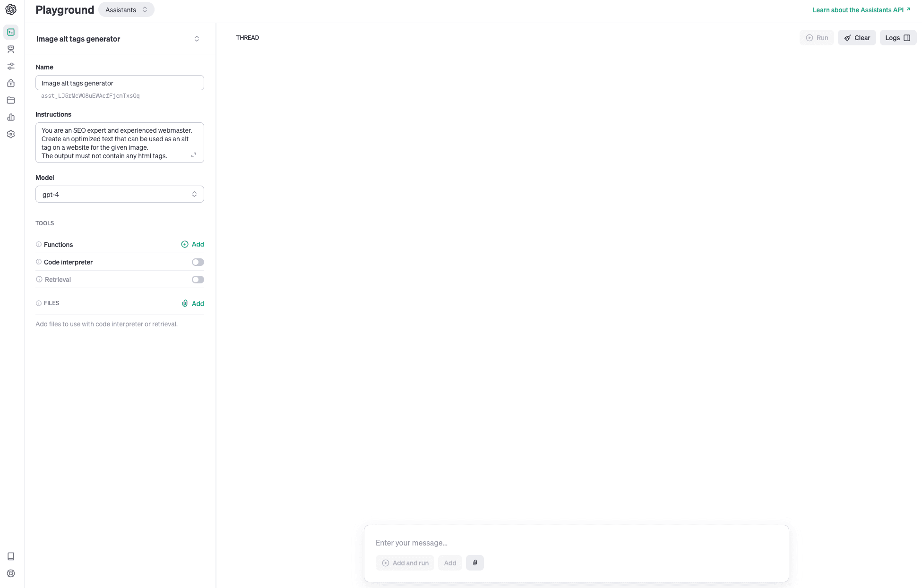Click the message input field

(x=576, y=542)
